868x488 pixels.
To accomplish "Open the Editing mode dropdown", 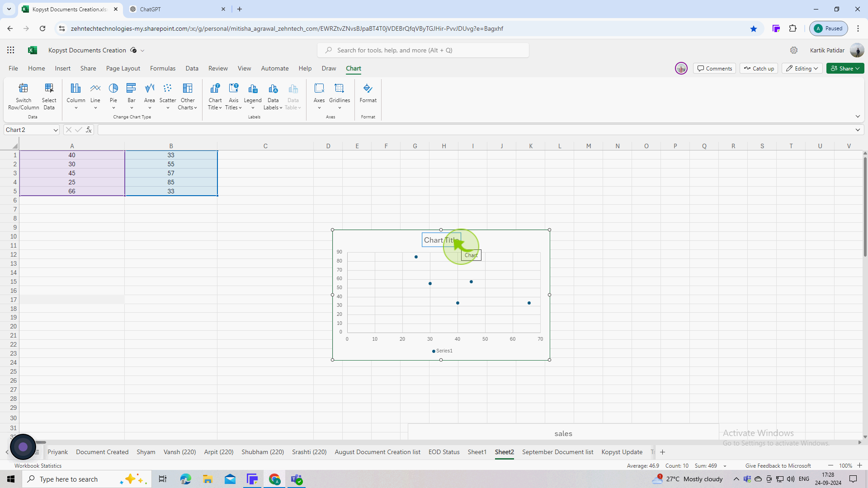I will [802, 68].
